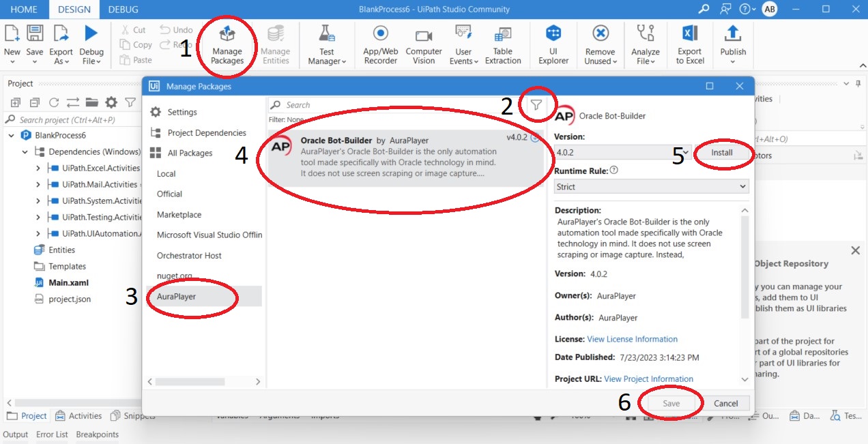Open project settings gear in Project panel
The height and width of the screenshot is (444, 868).
[111, 103]
